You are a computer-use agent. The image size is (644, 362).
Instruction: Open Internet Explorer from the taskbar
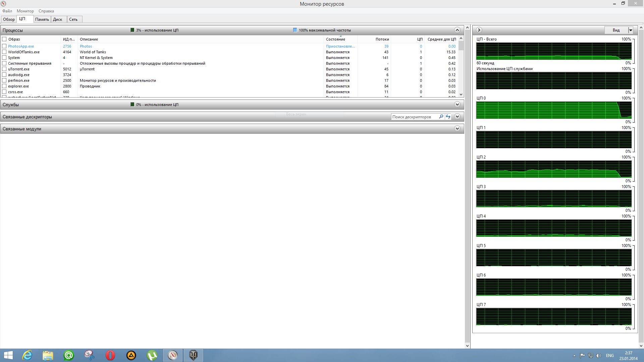coord(27,355)
